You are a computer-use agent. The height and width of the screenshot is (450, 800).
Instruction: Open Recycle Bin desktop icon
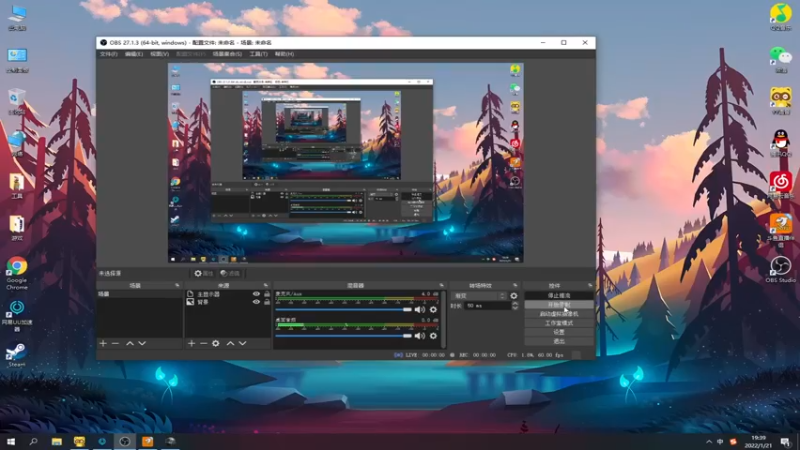click(x=17, y=101)
